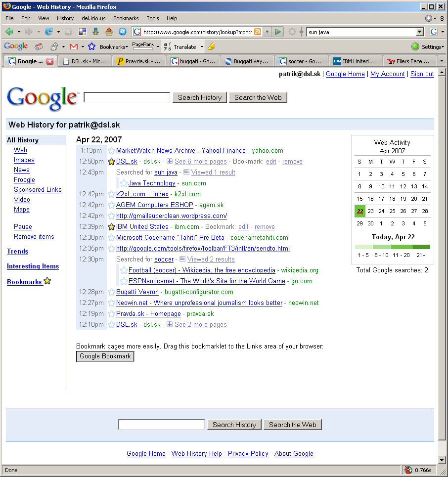Open the Tools menu
This screenshot has width=448, height=477.
click(152, 18)
